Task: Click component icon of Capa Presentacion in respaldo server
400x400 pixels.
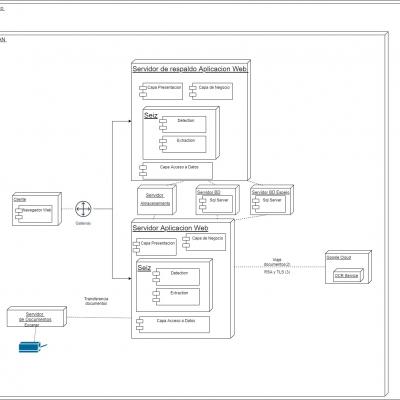Action: point(143,91)
